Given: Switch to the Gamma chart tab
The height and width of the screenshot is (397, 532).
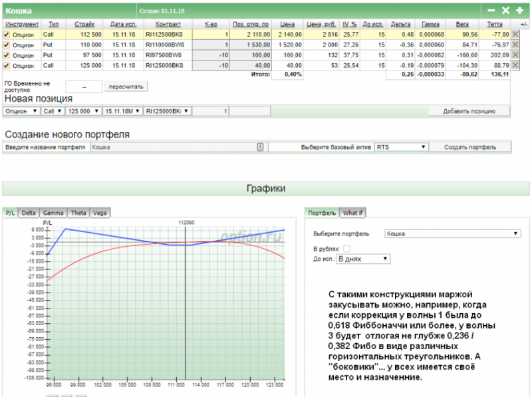Looking at the screenshot, I should pos(53,213).
